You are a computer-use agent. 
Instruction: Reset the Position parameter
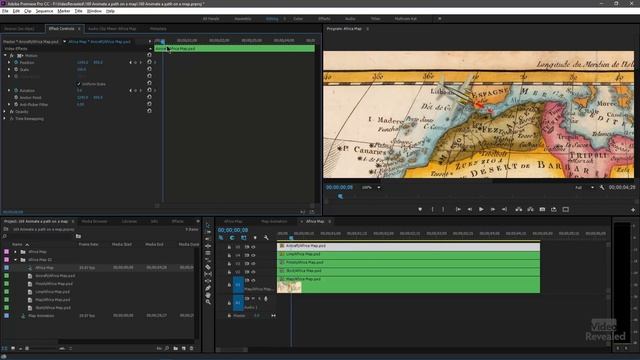pyautogui.click(x=149, y=62)
